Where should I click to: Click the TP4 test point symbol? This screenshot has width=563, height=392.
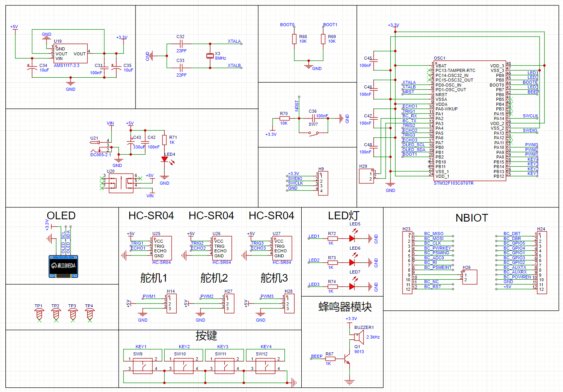point(90,315)
